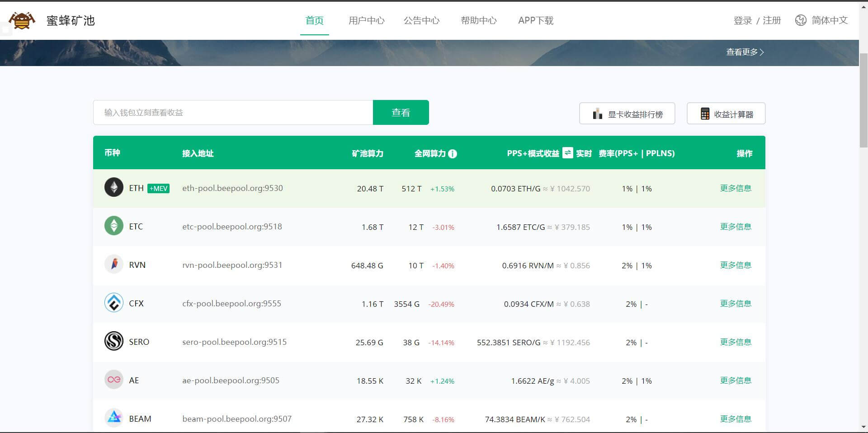The width and height of the screenshot is (868, 433).
Task: Go to the 首页 tab
Action: 315,20
